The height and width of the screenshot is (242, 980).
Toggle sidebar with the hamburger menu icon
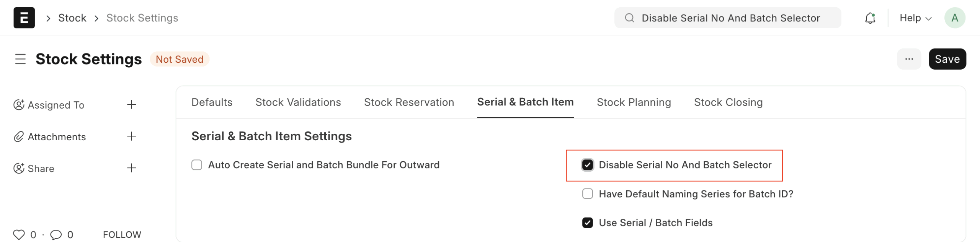point(20,59)
